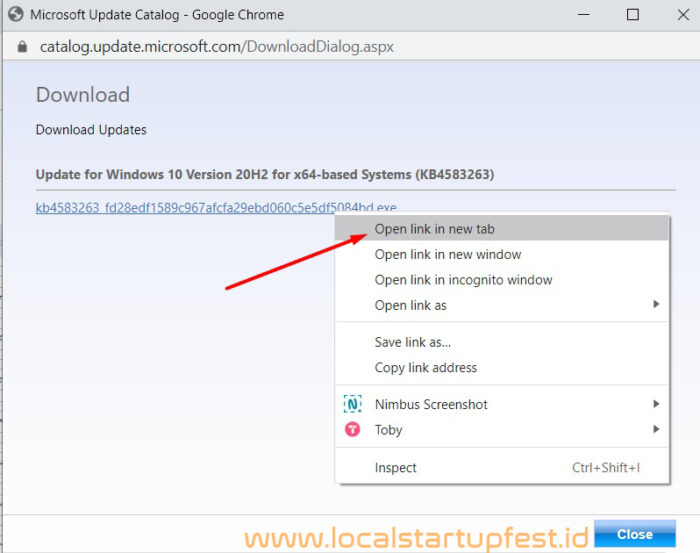
Task: Close the Chrome window with X
Action: [x=683, y=14]
